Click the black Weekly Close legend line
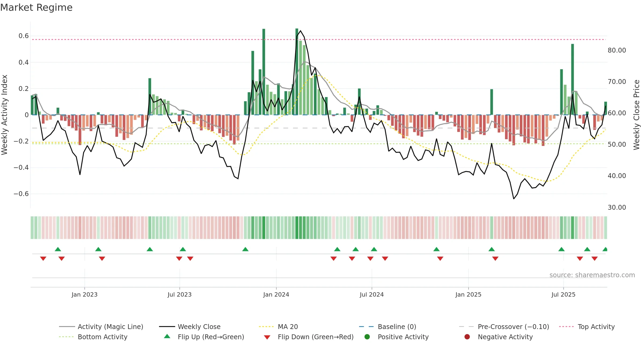 167,327
